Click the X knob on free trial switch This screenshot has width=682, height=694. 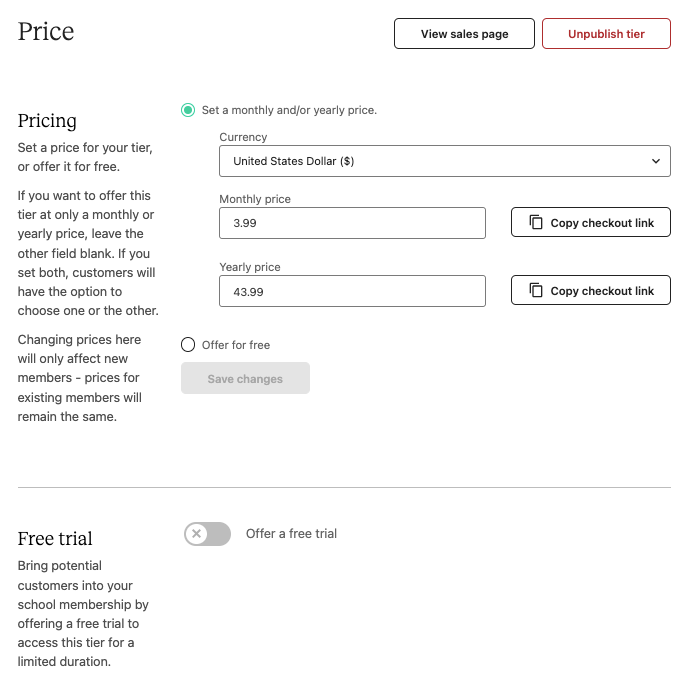(x=197, y=534)
